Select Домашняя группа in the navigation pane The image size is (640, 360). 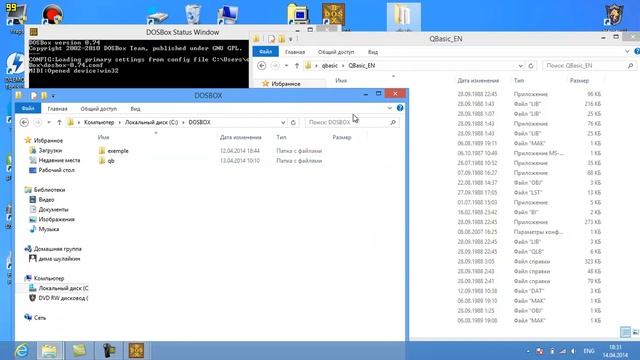(57, 249)
